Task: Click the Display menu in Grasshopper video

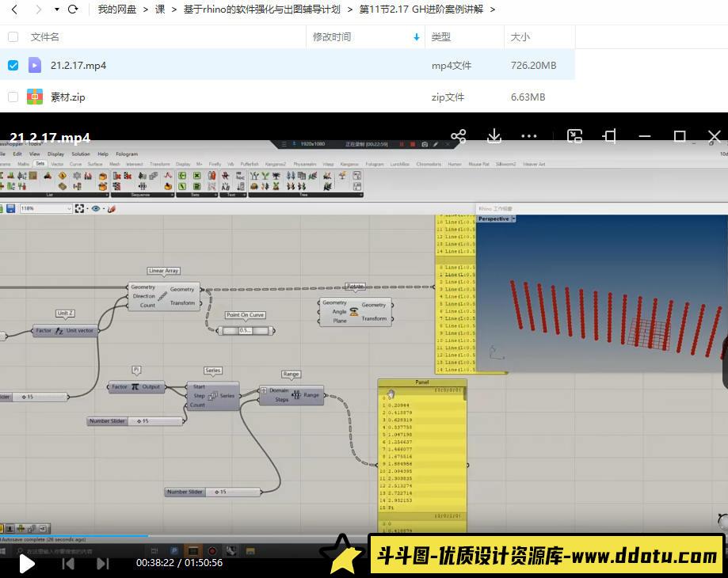Action: [x=55, y=154]
